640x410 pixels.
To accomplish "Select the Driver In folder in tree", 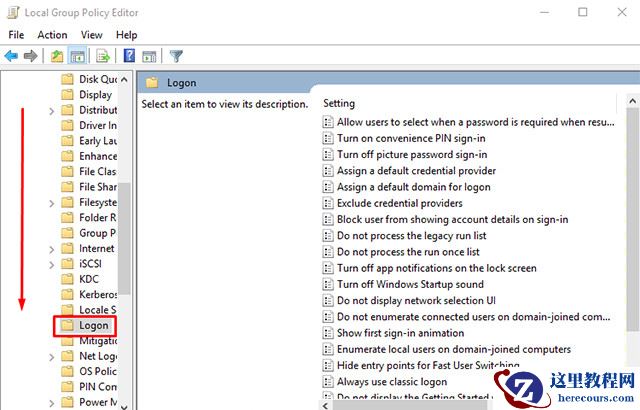I will tap(89, 125).
